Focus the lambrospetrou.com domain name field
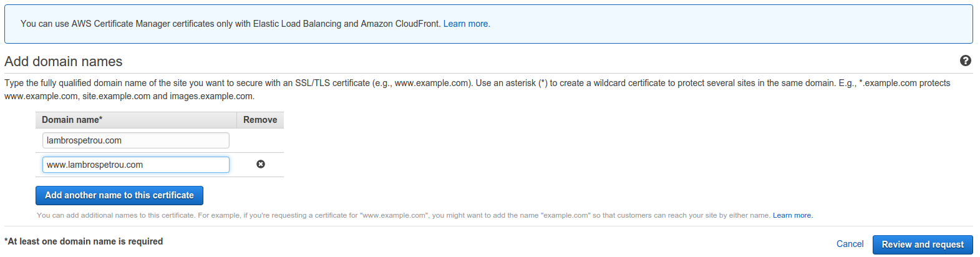 (x=135, y=140)
